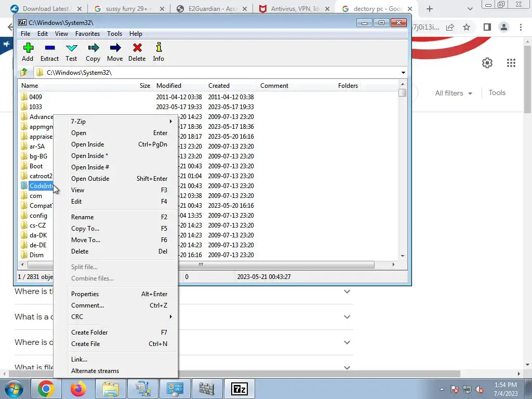Open the Edit menu
Viewport: 532px width, 399px height.
coord(43,34)
